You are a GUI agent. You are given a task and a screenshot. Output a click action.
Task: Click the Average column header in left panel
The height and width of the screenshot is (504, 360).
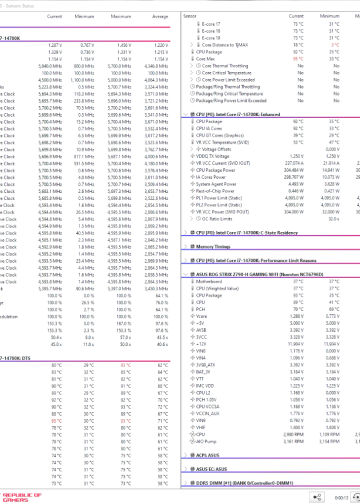[x=160, y=16]
